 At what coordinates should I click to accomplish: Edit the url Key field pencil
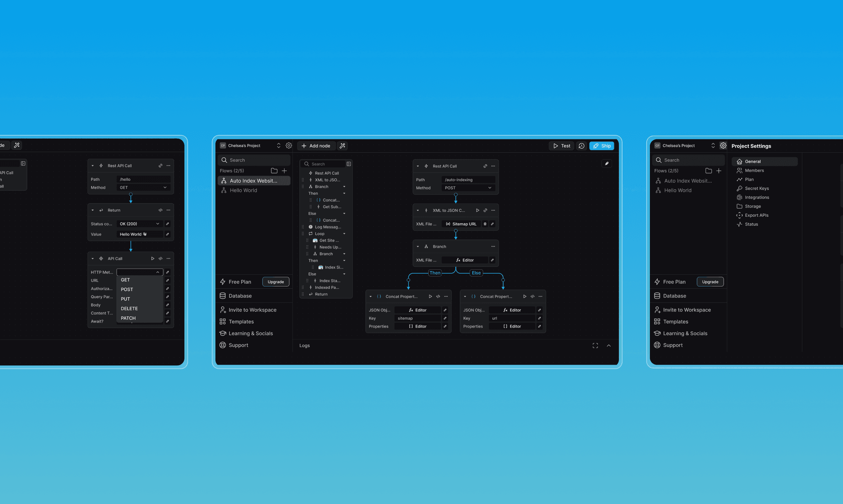[539, 318]
